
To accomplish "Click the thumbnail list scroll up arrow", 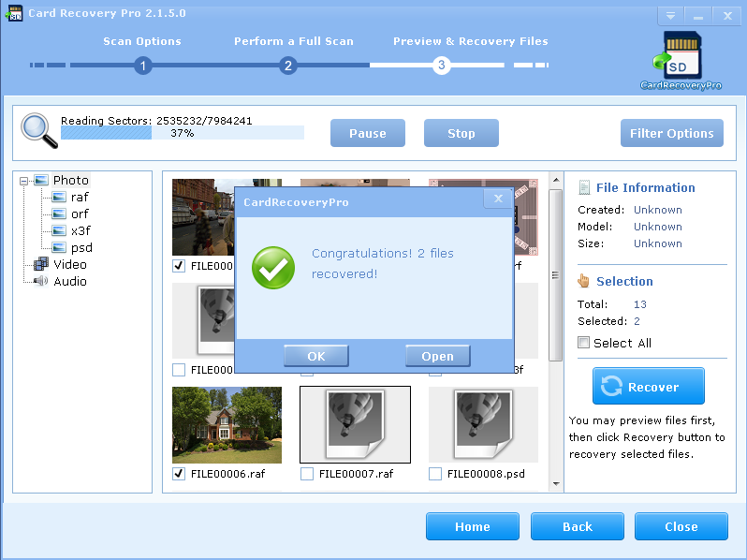I will click(x=555, y=180).
